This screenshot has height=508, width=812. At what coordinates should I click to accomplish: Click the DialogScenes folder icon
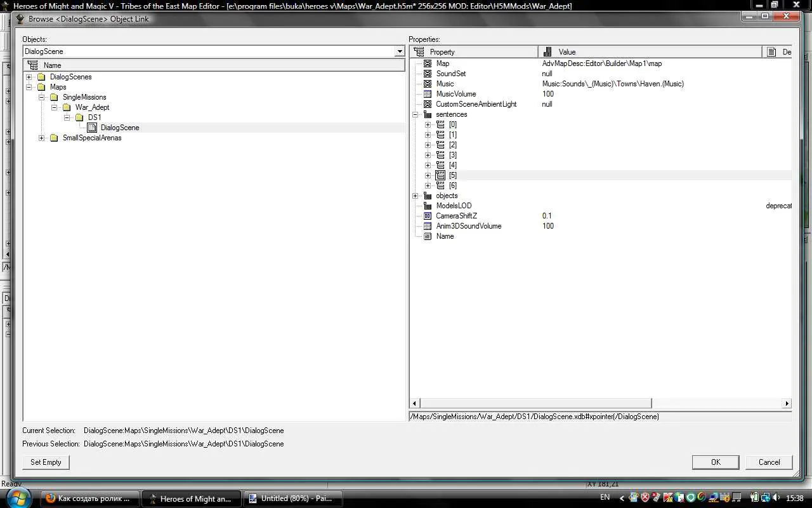(x=41, y=77)
